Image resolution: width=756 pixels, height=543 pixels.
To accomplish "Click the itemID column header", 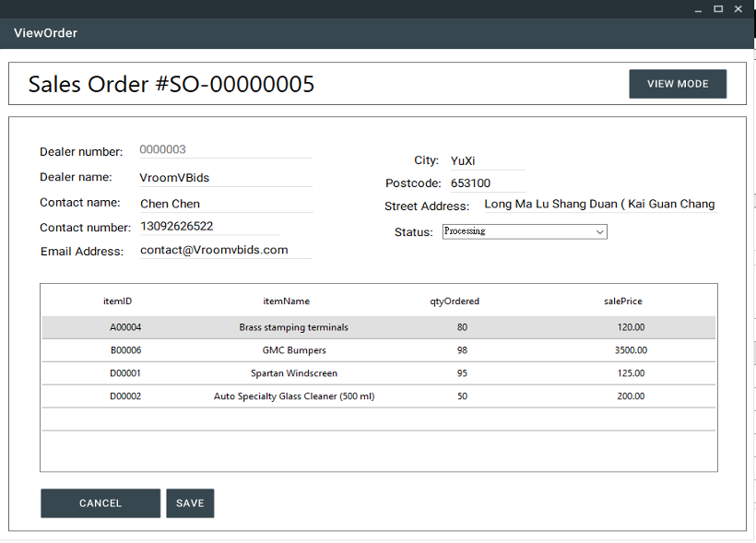I will (117, 301).
